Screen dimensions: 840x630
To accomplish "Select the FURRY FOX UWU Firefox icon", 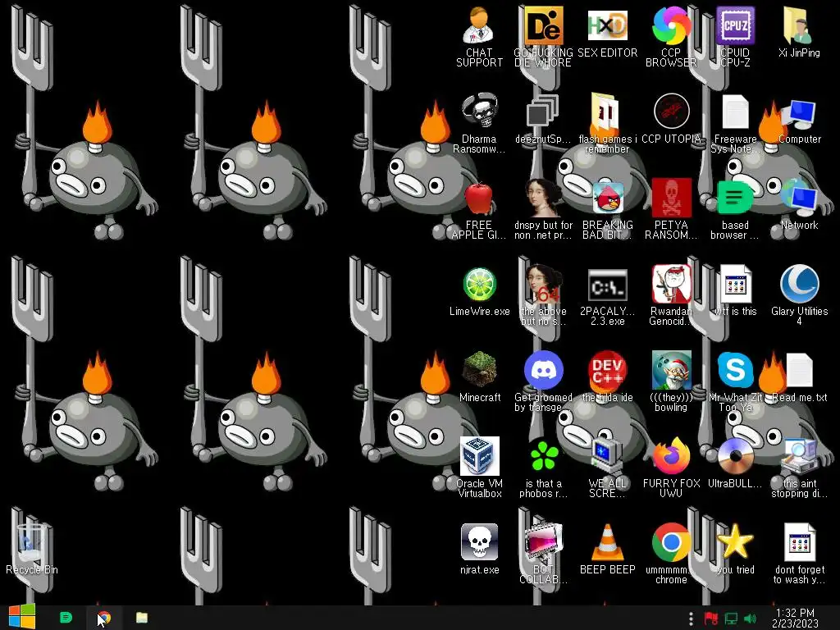I will coord(671,456).
